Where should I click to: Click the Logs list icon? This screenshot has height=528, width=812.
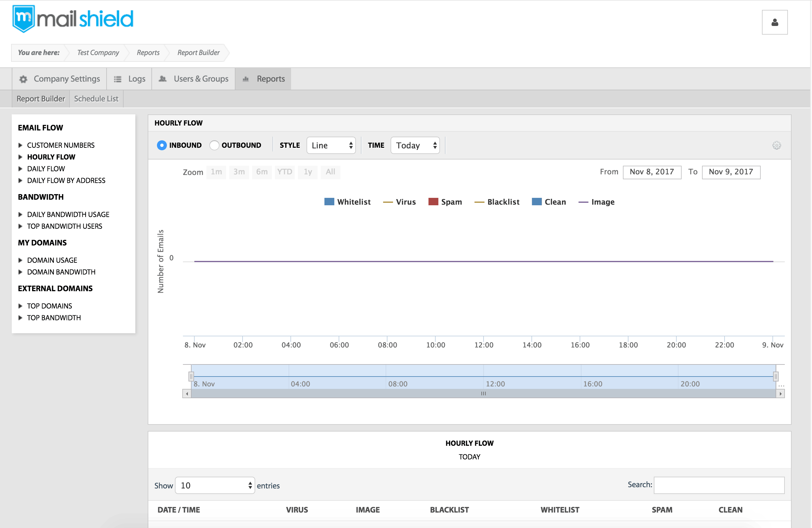tap(118, 79)
